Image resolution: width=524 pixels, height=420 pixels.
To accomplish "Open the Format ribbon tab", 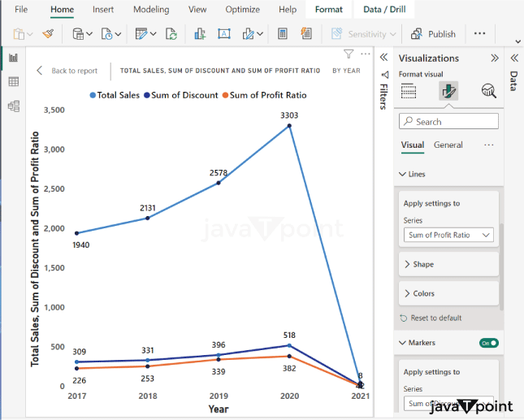I will click(x=328, y=10).
